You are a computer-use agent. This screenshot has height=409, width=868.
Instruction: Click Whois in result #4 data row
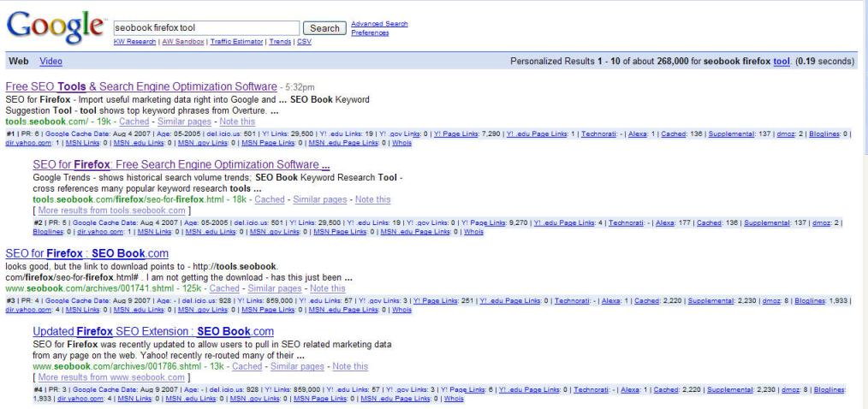[454, 399]
